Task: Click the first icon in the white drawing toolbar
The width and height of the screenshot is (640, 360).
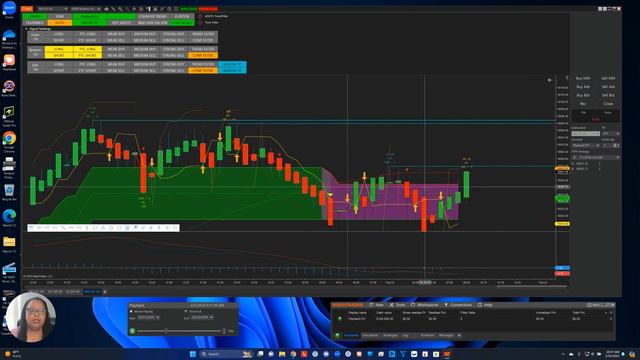Action: (31, 228)
